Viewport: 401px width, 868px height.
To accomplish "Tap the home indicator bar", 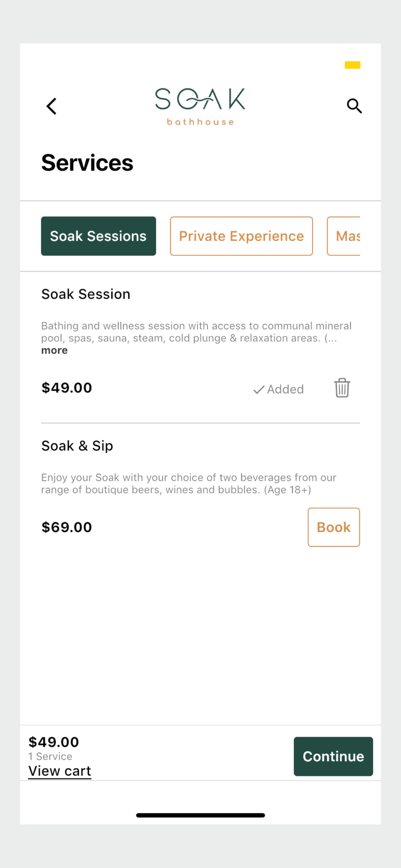I will pos(200,815).
